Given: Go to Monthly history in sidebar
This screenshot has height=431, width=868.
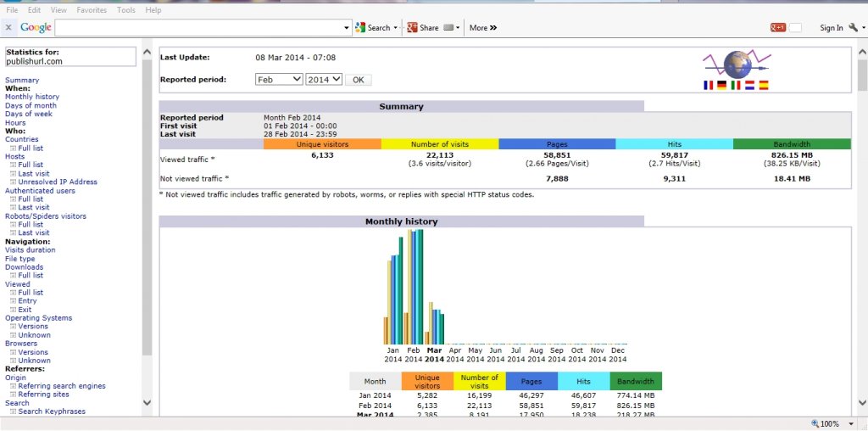Looking at the screenshot, I should coord(32,97).
